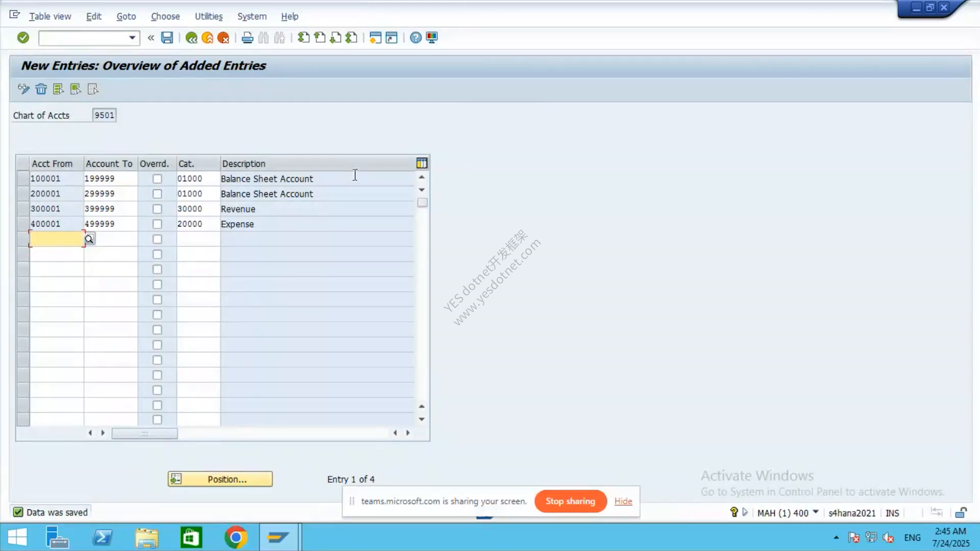Click the yellow Exit icon
This screenshot has width=980, height=551.
click(x=207, y=38)
